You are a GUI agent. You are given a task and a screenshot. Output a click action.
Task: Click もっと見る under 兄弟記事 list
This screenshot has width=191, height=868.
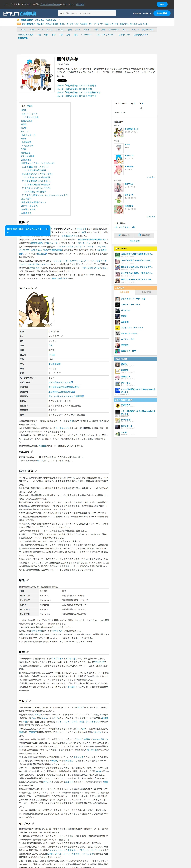click(x=151, y=217)
